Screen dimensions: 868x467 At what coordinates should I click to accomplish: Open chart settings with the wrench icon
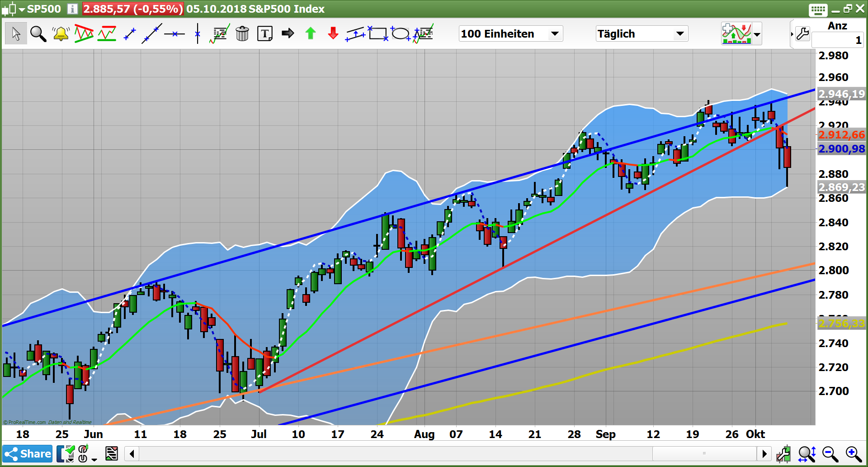[x=803, y=34]
